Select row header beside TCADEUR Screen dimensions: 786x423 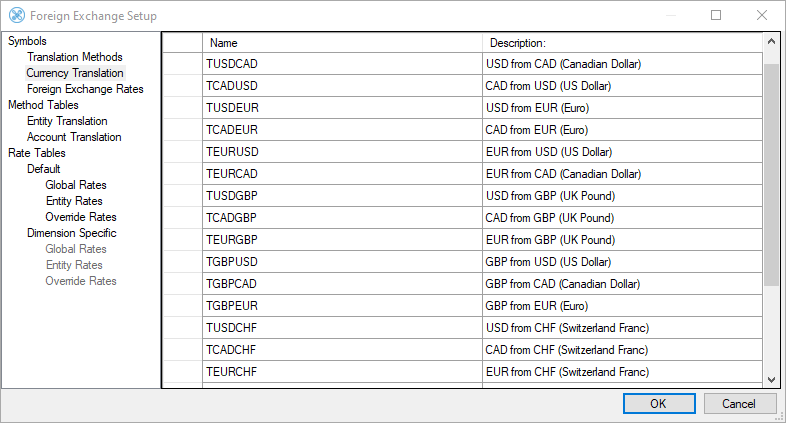click(182, 130)
